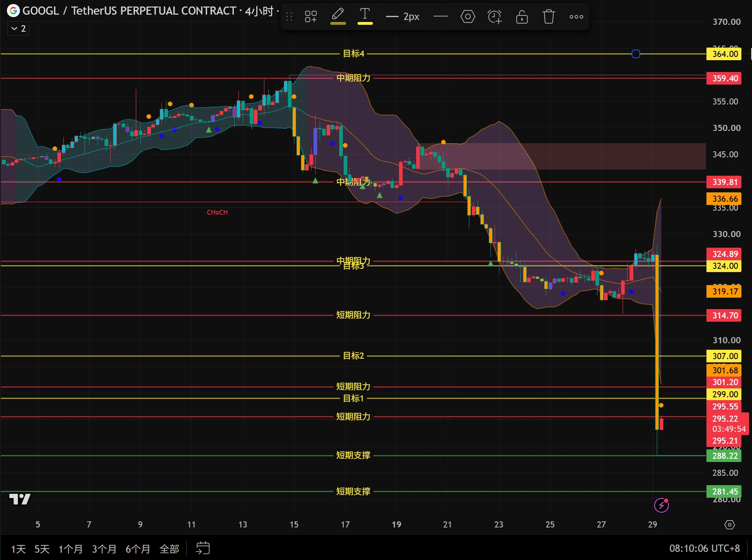Expand the collapsed indicators legend

(18, 28)
